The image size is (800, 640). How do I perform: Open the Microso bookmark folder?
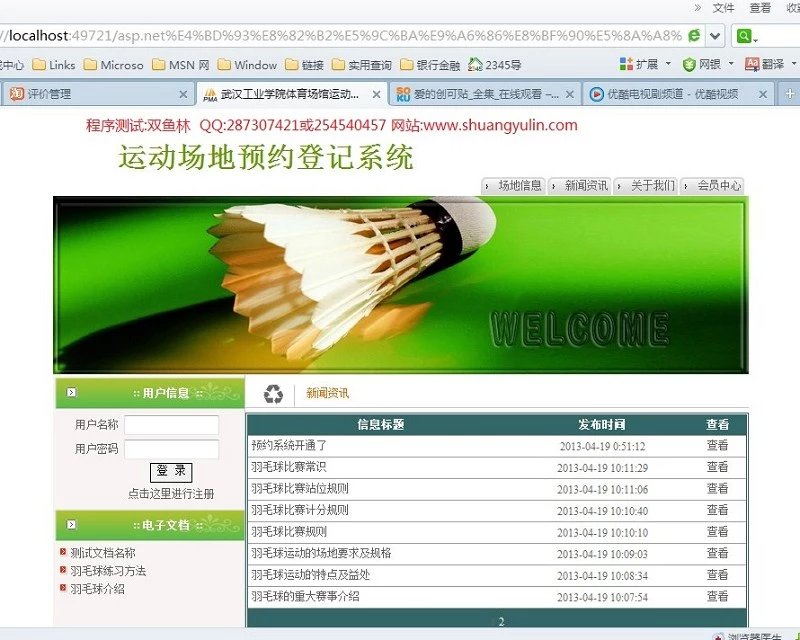pyautogui.click(x=113, y=65)
